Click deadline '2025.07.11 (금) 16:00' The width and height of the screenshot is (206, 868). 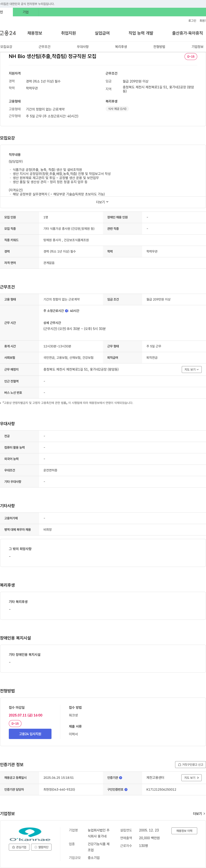coord(26,715)
